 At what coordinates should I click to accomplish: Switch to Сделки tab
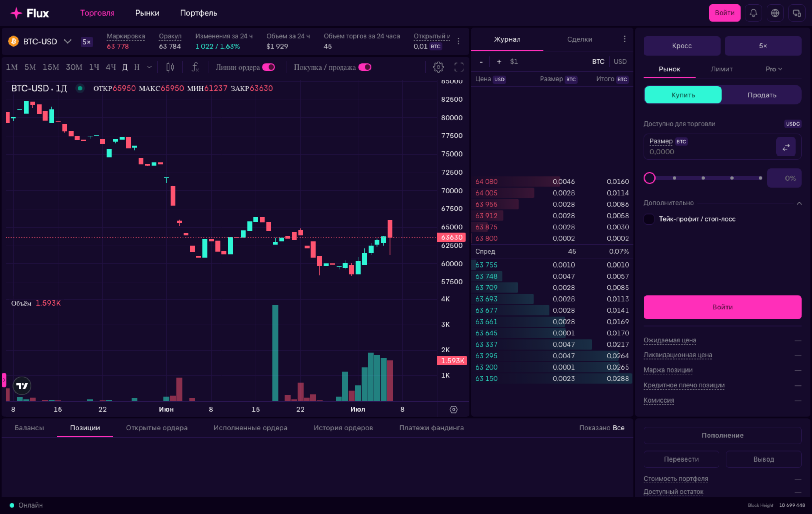[579, 39]
